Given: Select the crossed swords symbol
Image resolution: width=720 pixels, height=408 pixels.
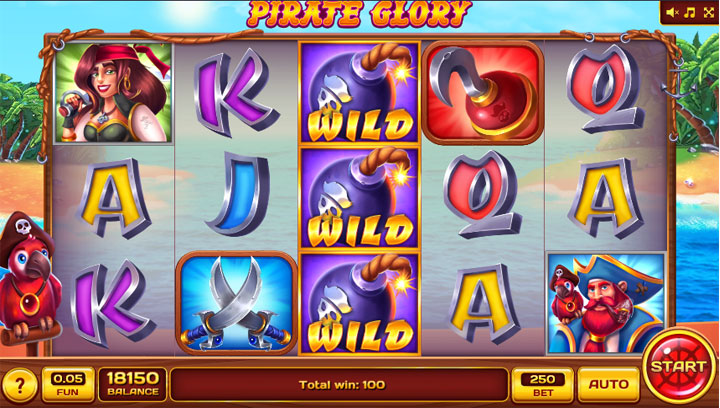Looking at the screenshot, I should coord(236,303).
